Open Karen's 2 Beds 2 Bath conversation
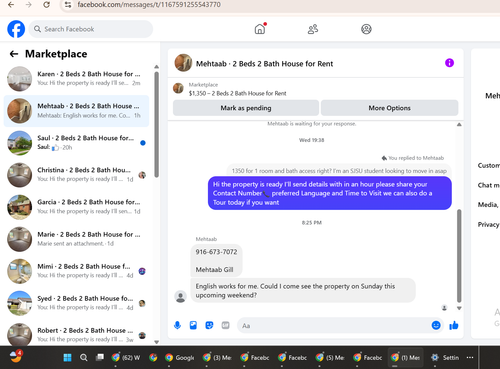Image resolution: width=500 pixels, height=369 pixels. (76, 78)
